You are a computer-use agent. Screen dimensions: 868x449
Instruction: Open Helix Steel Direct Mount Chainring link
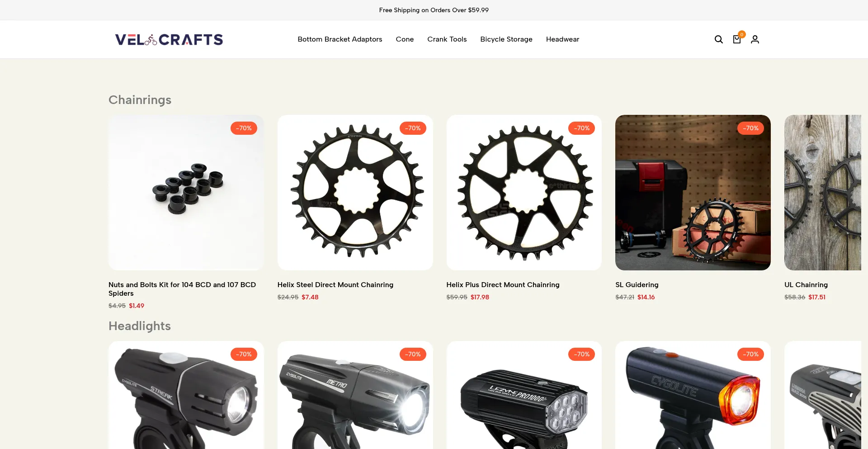(335, 285)
